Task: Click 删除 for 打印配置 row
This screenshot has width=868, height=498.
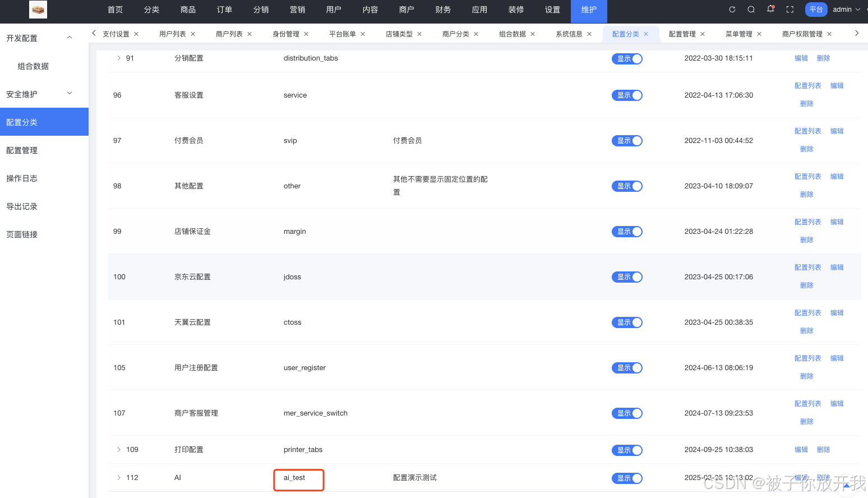Action: (823, 450)
